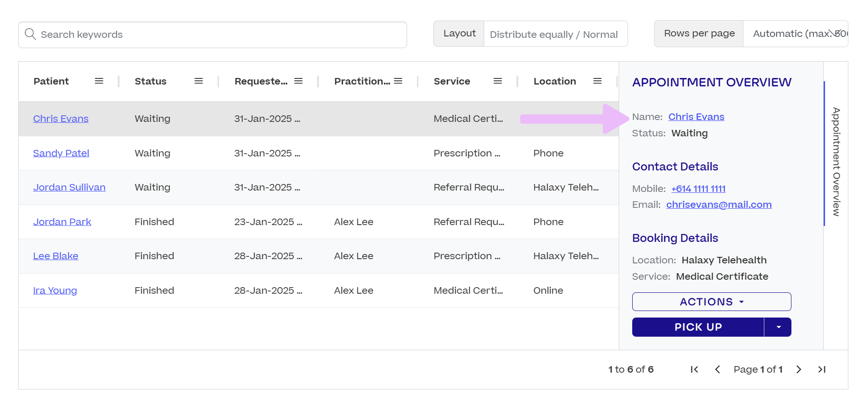Open the Status column menu icon
This screenshot has width=868, height=410.
tap(198, 81)
